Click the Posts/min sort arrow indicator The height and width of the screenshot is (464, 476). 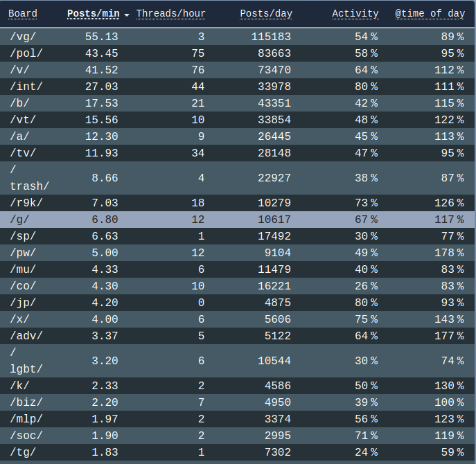click(127, 15)
